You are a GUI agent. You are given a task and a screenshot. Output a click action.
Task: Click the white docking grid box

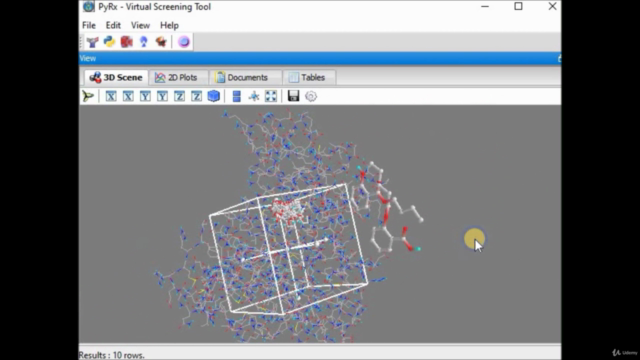click(289, 249)
